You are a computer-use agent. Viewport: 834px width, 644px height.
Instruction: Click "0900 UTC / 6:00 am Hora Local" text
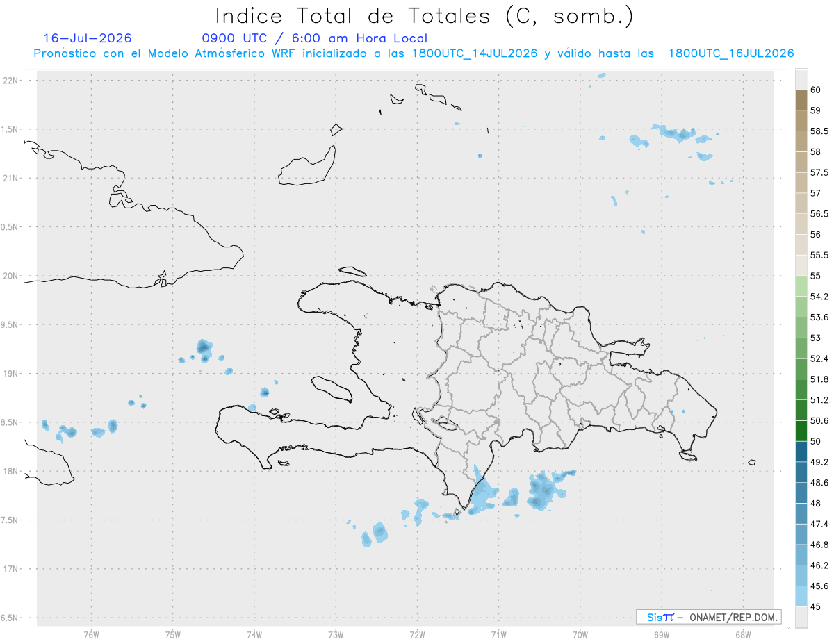(314, 38)
